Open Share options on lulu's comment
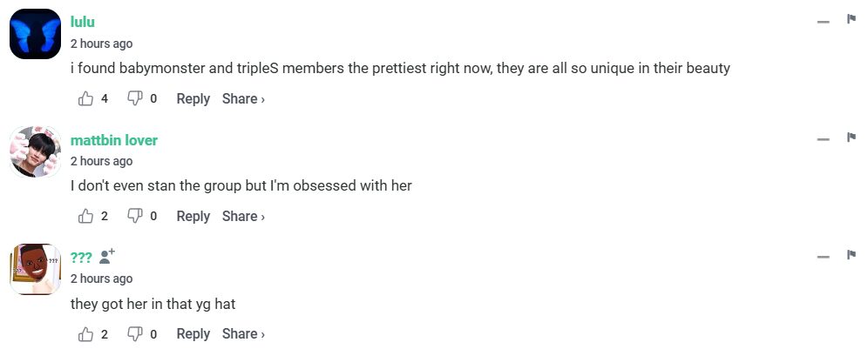 tap(243, 99)
